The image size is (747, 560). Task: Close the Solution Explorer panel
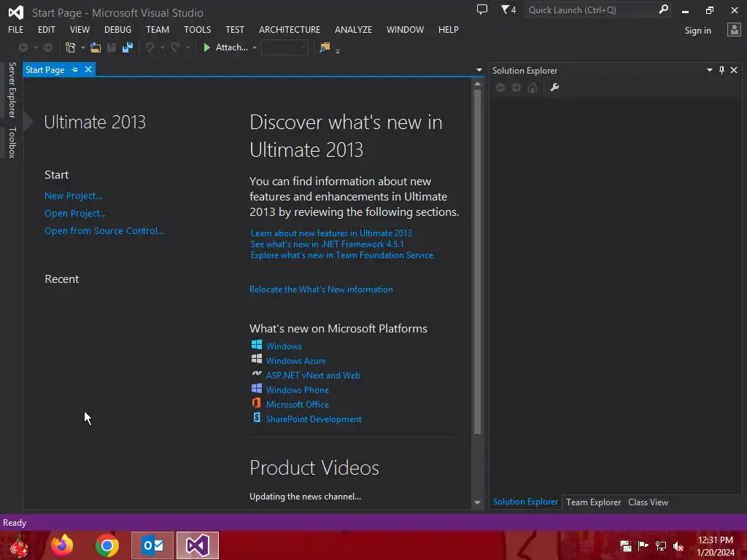point(734,71)
